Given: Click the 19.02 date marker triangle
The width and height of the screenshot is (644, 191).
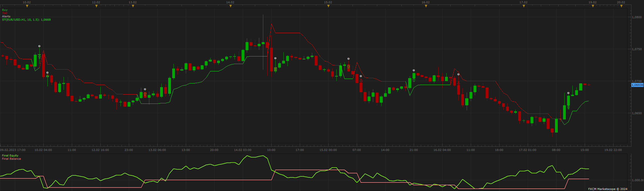Looking at the screenshot, I should coord(593,6).
